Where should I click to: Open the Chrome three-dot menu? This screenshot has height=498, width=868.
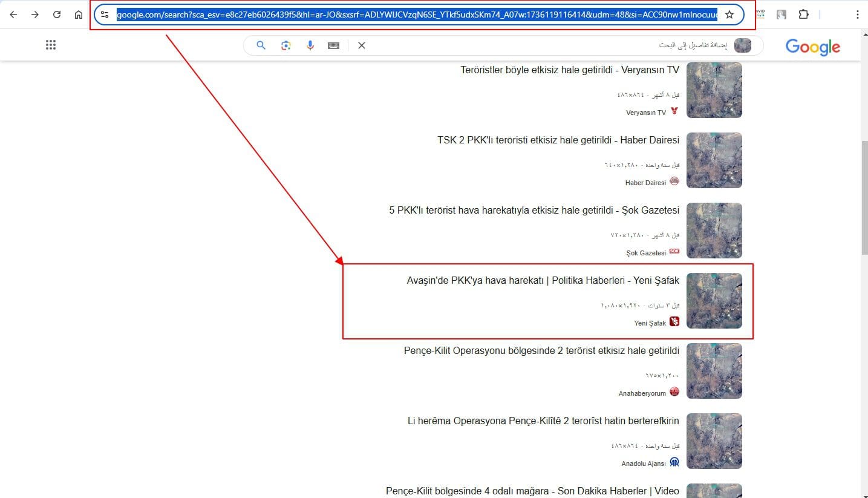point(857,15)
